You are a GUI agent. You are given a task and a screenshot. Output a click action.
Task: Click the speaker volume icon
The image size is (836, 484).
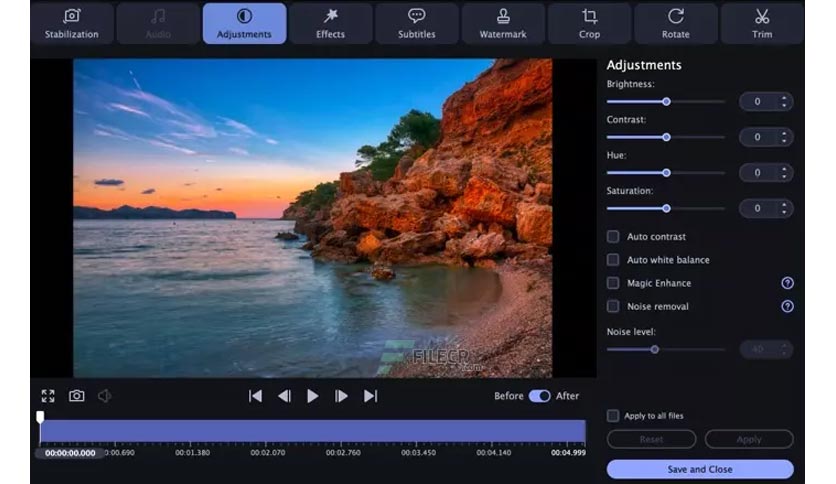(104, 396)
